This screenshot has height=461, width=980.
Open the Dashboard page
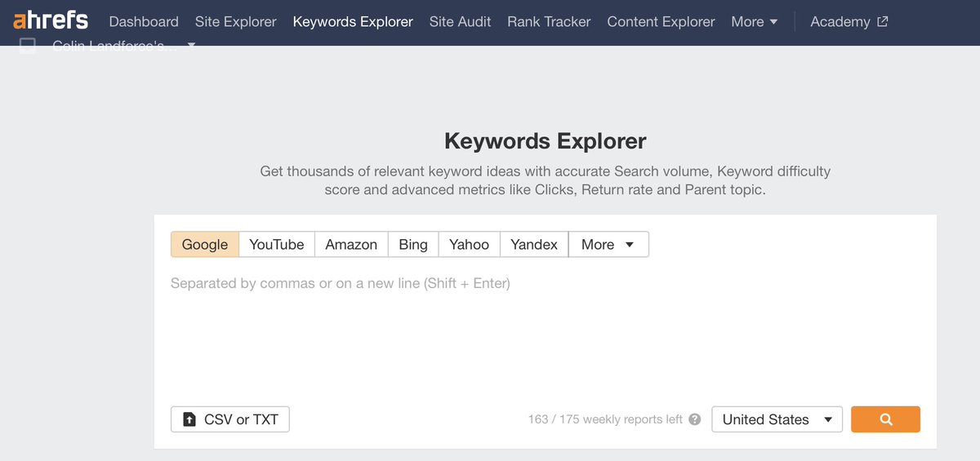144,22
